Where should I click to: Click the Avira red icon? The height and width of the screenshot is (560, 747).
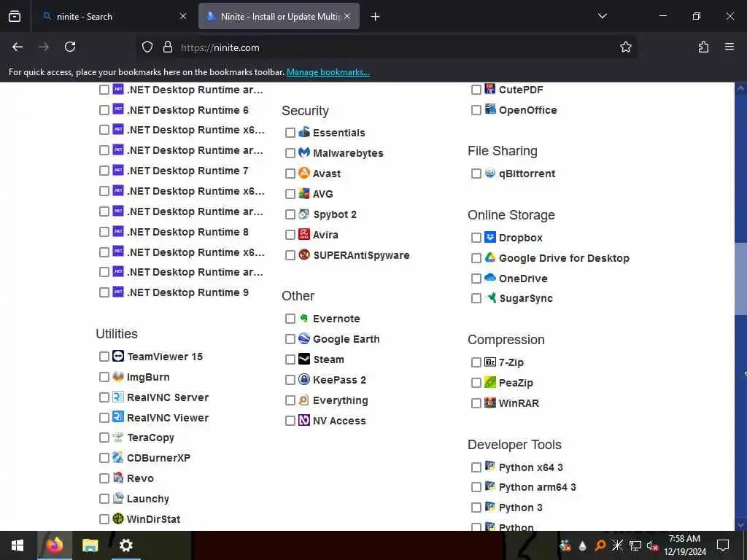(x=304, y=234)
